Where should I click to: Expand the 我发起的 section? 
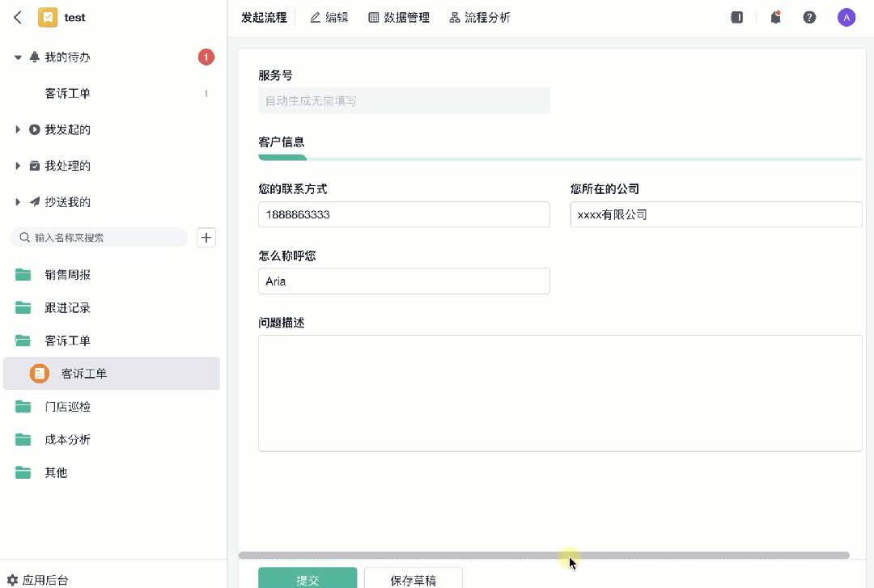[x=18, y=129]
